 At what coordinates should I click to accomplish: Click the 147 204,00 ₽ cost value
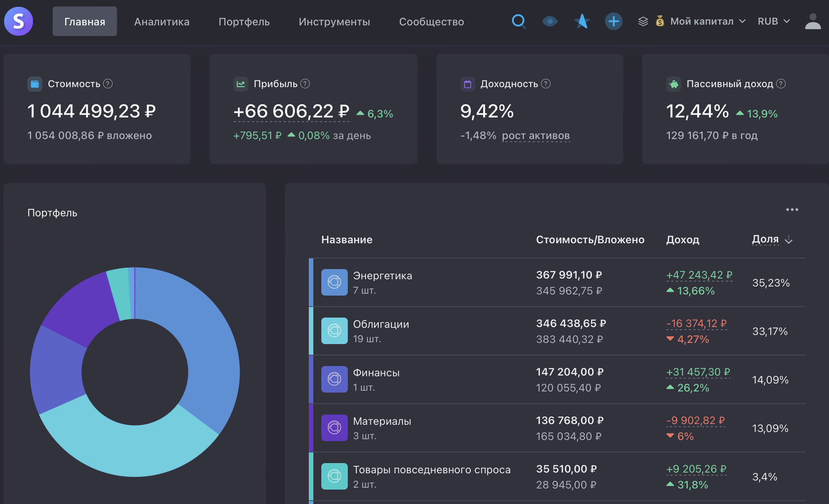[x=570, y=372]
